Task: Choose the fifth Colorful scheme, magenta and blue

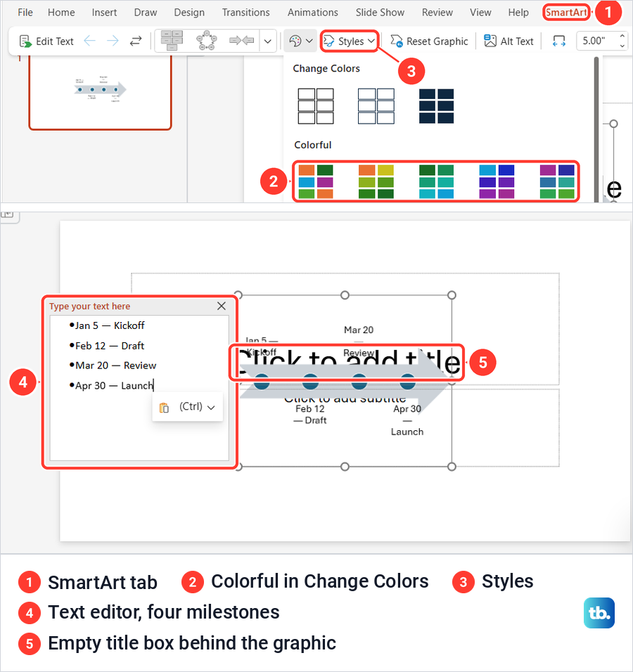Action: [x=557, y=181]
